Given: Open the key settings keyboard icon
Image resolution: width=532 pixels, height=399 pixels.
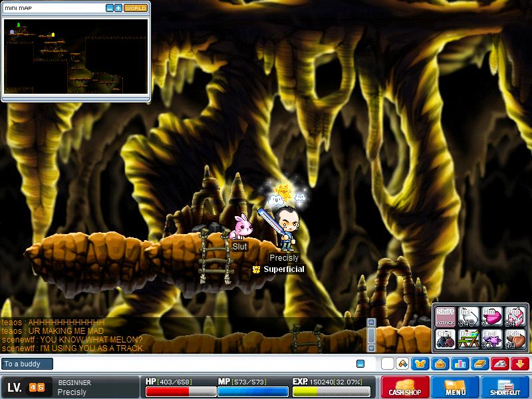Looking at the screenshot, I should 500,364.
